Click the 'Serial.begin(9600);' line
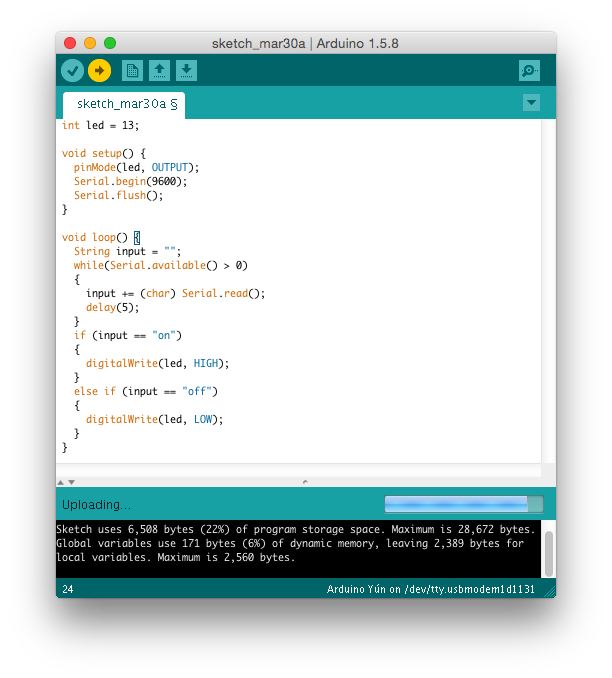The image size is (612, 678). point(131,182)
